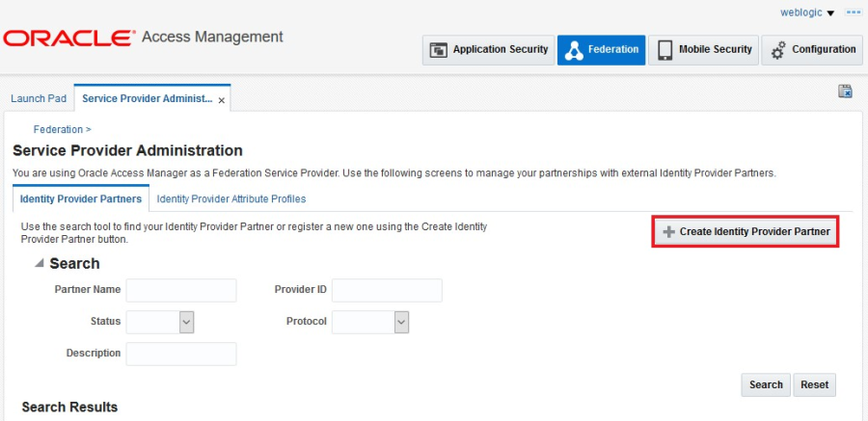The image size is (868, 421).
Task: Open the Status dropdown
Action: (x=187, y=322)
